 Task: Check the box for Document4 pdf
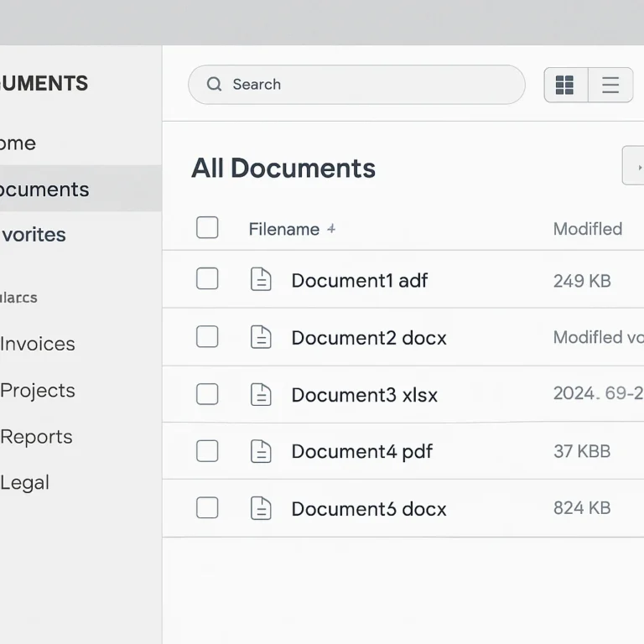(207, 450)
